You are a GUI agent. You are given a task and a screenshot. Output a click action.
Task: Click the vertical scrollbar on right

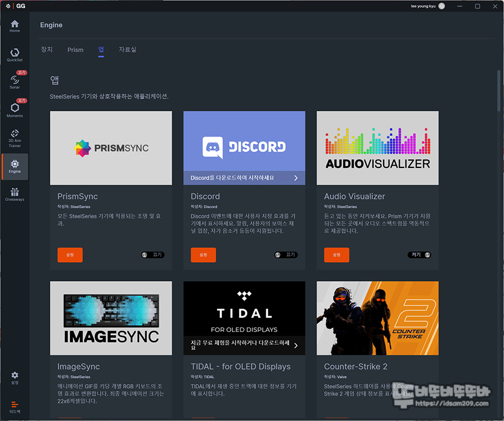[498, 91]
